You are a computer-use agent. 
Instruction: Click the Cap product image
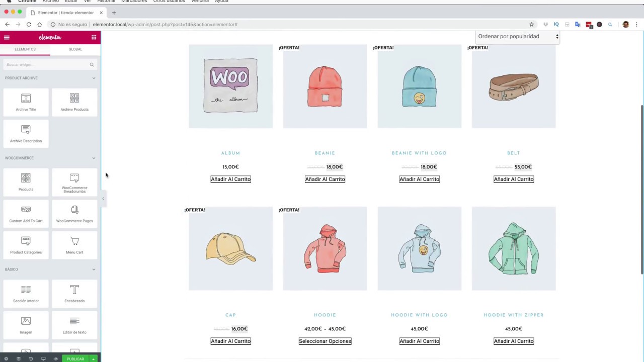(x=230, y=248)
